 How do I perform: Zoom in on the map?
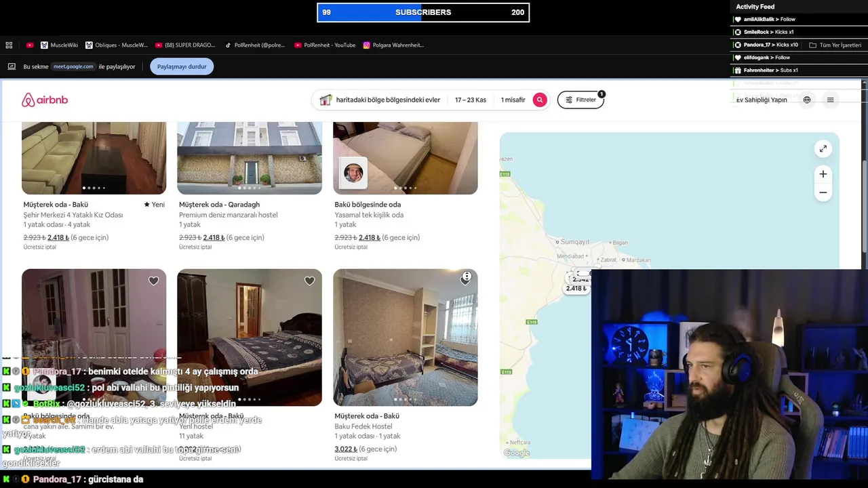pos(823,174)
